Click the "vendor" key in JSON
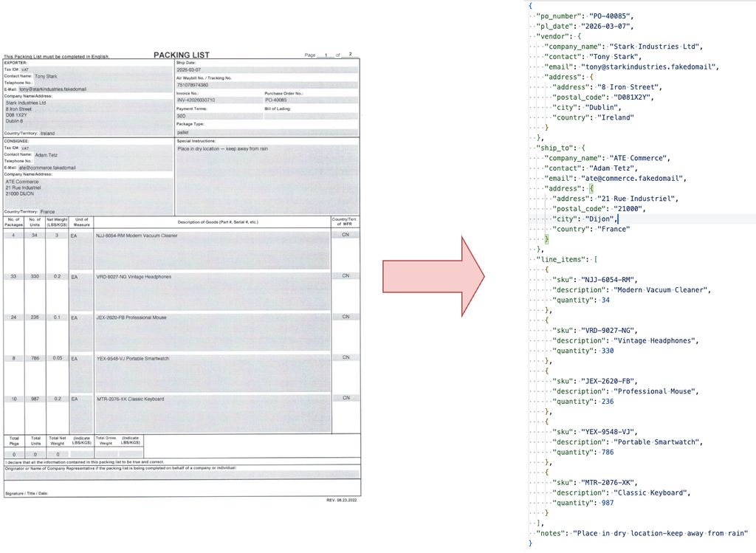Screen dimensions: 756x553 click(552, 37)
